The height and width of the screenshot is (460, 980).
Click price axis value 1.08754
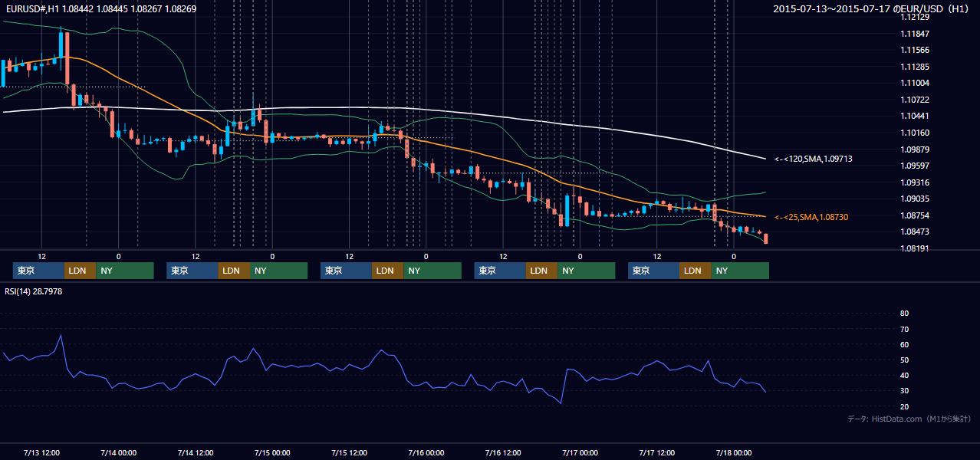(x=915, y=215)
